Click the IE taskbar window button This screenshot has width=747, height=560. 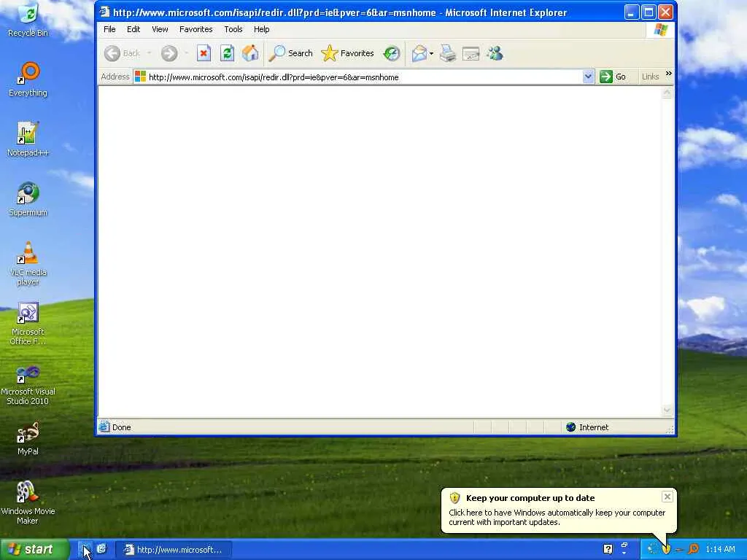(174, 550)
